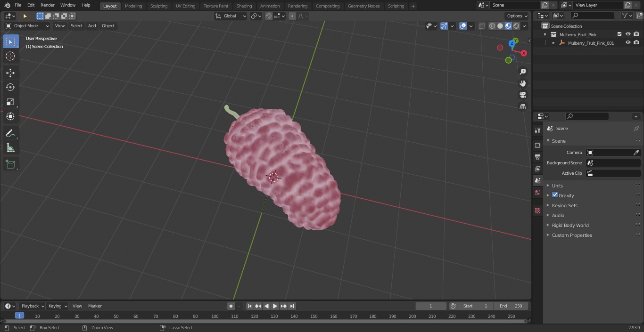Click the End frame field
Screen dimensions: 644x332
point(511,306)
